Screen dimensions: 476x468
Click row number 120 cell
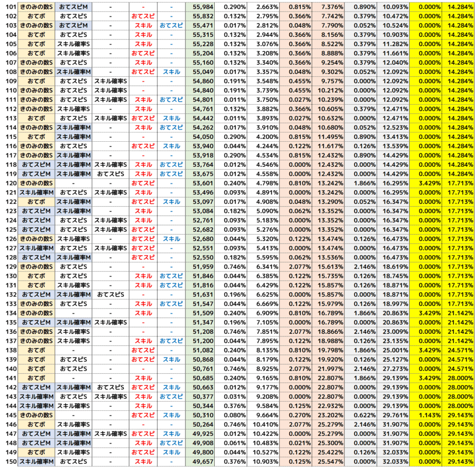click(9, 183)
